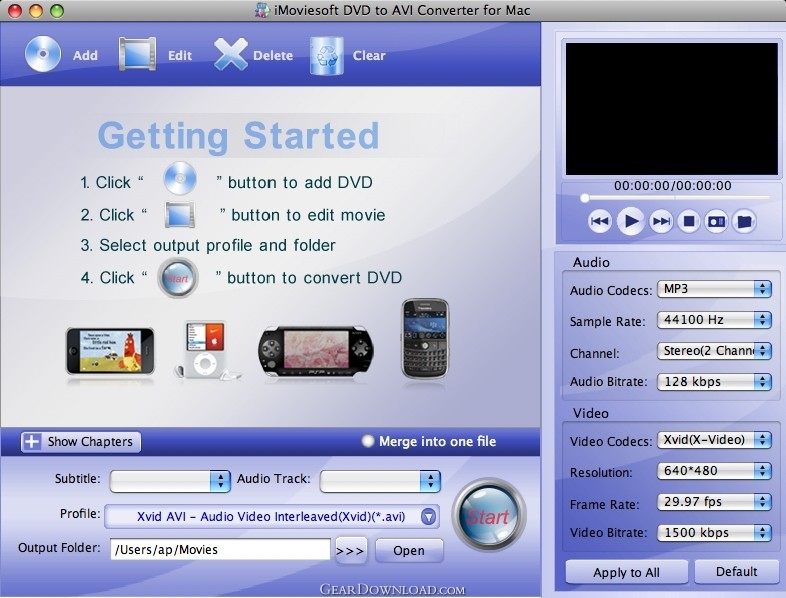786x598 pixels.
Task: Skip to the next chapter in preview
Action: pos(661,221)
